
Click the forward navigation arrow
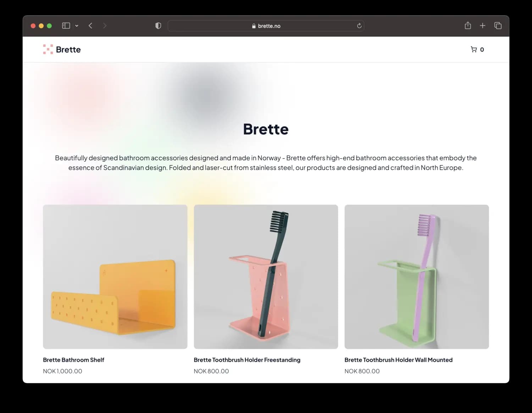pyautogui.click(x=105, y=26)
